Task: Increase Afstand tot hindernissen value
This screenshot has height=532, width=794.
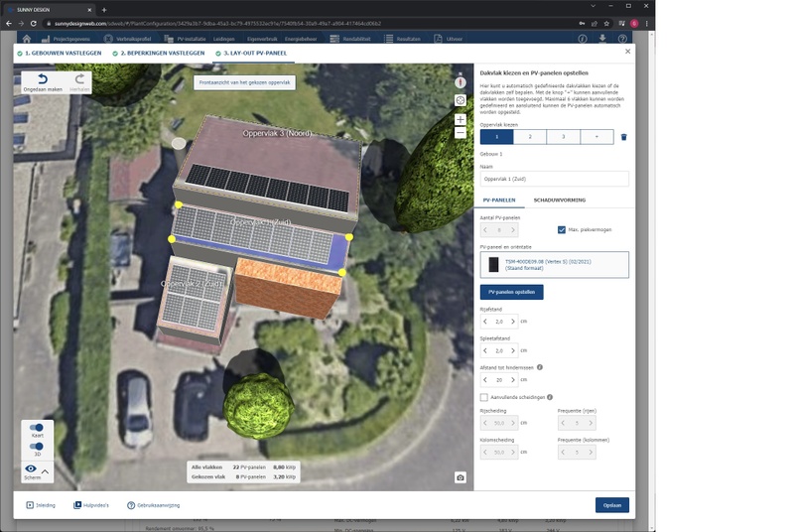Action: click(x=513, y=380)
